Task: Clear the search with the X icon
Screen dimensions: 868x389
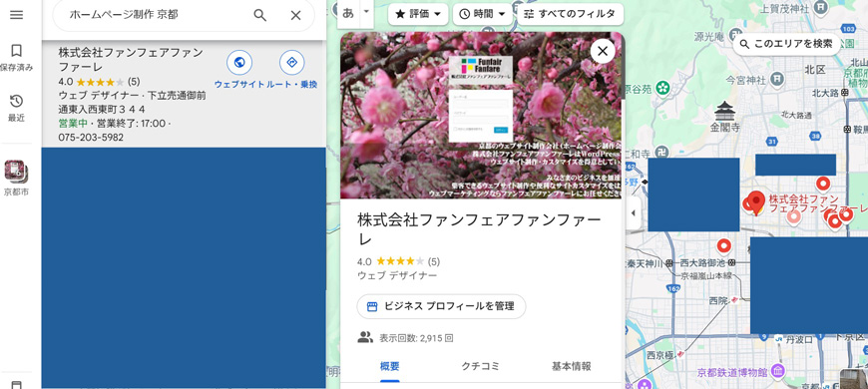Action: click(295, 16)
